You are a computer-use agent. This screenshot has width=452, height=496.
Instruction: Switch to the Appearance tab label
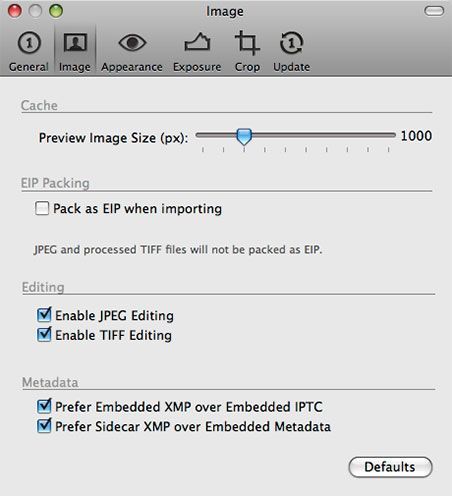(132, 67)
